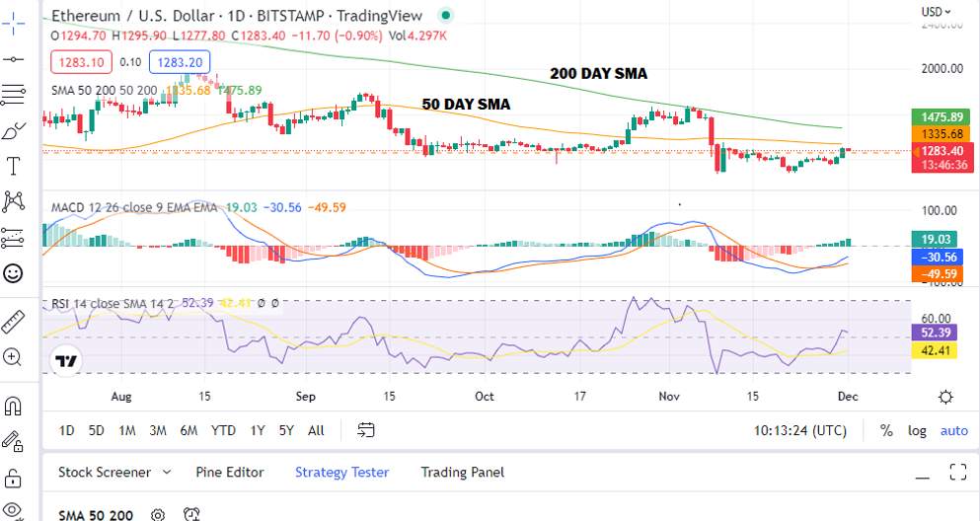980x521 pixels.
Task: Click the 1475.89 green SMA price label
Action: [942, 116]
